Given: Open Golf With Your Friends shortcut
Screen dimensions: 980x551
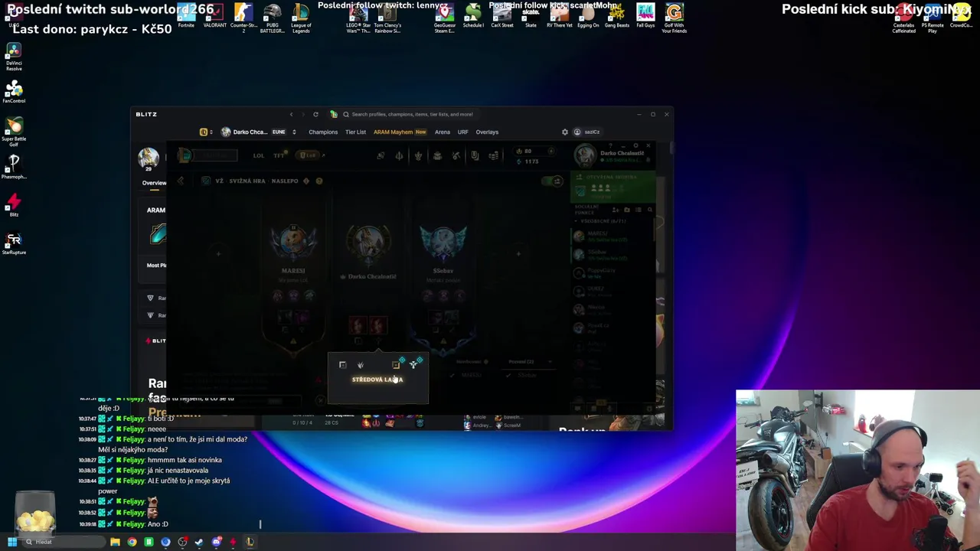Looking at the screenshot, I should 674,18.
